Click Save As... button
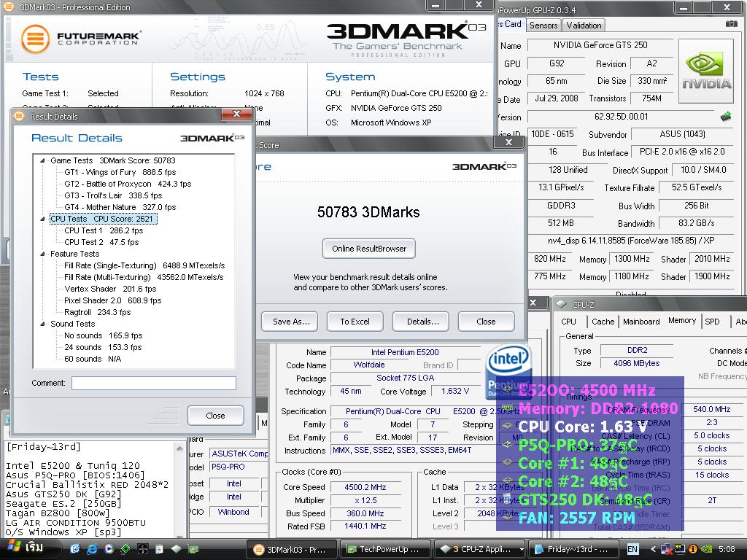Image resolution: width=747 pixels, height=560 pixels. pos(291,322)
